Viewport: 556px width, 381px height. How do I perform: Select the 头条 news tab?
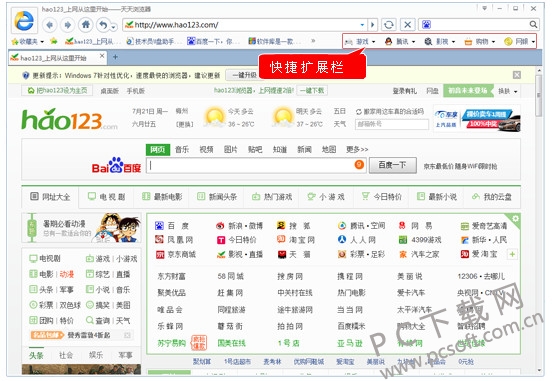(x=36, y=355)
